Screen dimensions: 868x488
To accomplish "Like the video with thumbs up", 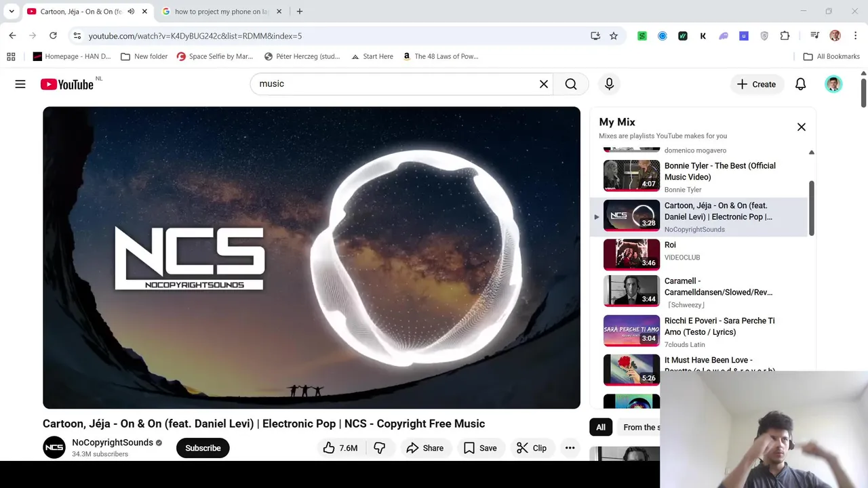I will tap(340, 448).
